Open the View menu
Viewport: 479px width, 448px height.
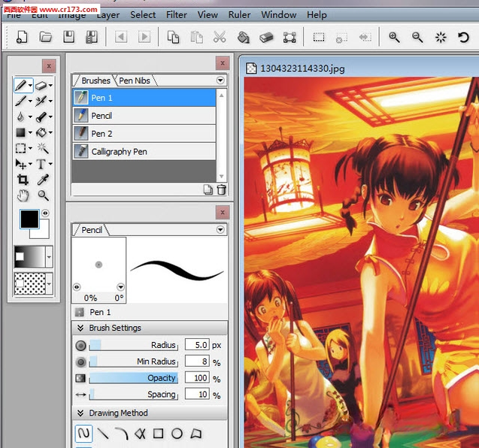(x=208, y=15)
